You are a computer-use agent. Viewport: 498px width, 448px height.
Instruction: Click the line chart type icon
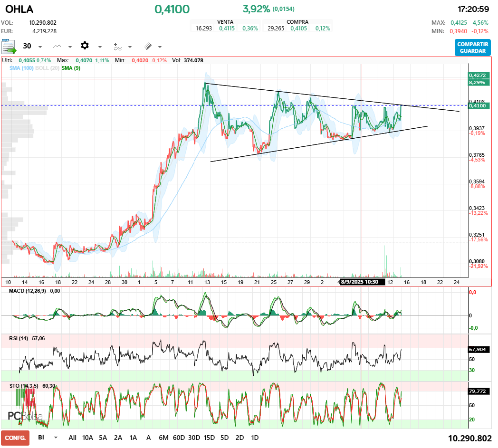click(x=57, y=47)
